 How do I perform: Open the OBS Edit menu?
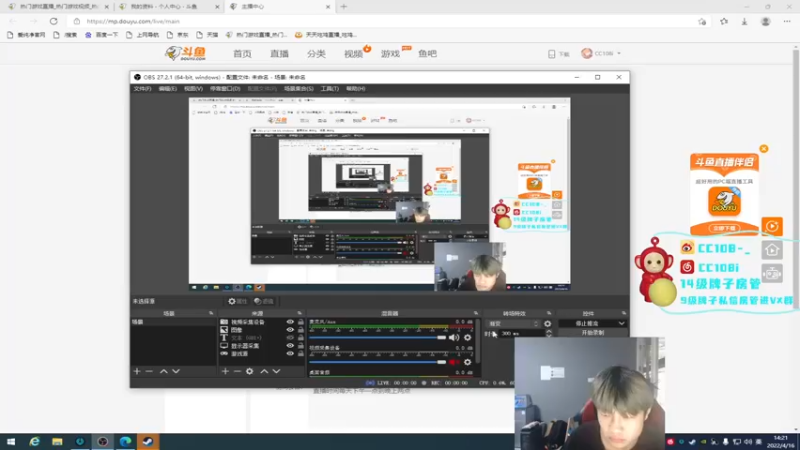[167, 89]
